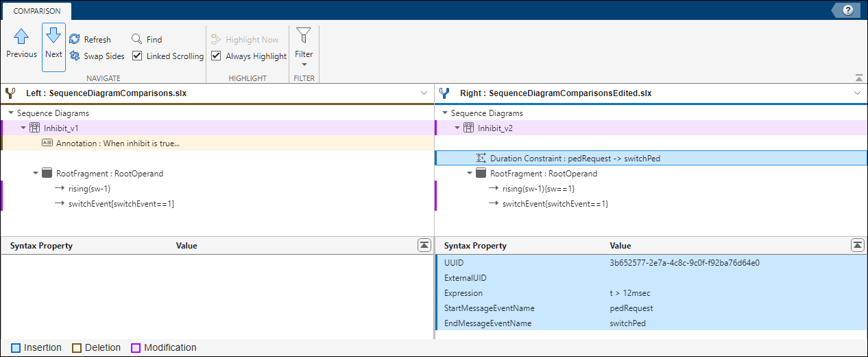Open the help question mark button

pos(847,10)
